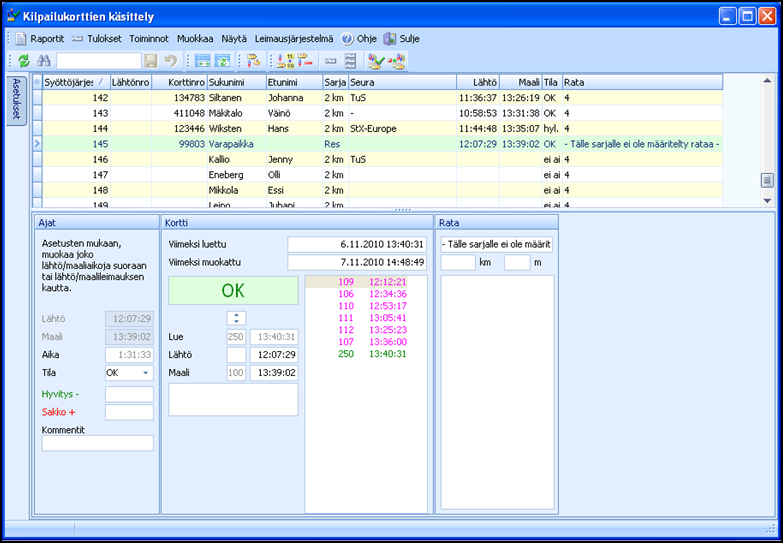The width and height of the screenshot is (783, 543).
Task: Click the binoculars search icon
Action: [x=43, y=61]
